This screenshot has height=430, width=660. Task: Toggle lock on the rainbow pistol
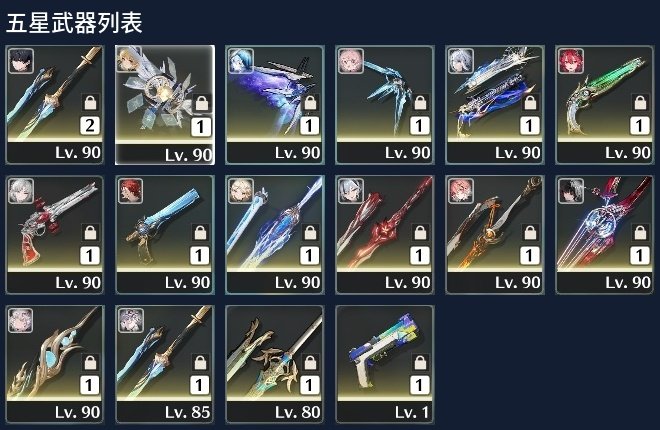click(420, 363)
